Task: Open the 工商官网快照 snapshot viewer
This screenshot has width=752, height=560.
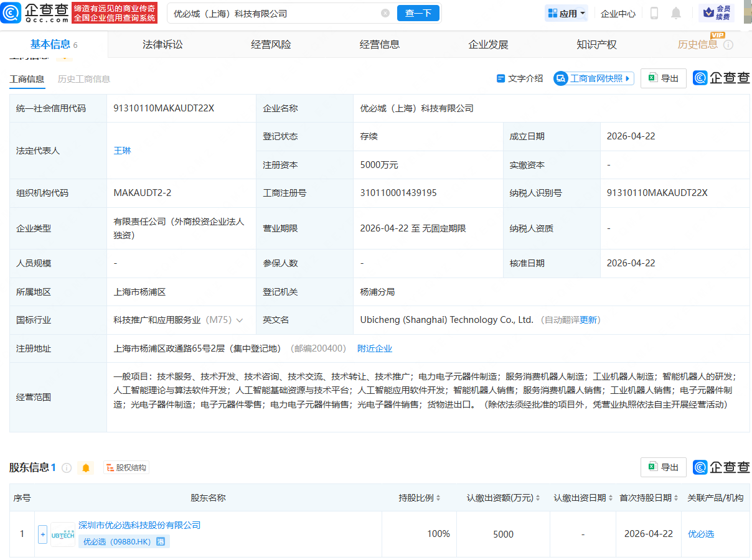Action: (593, 78)
